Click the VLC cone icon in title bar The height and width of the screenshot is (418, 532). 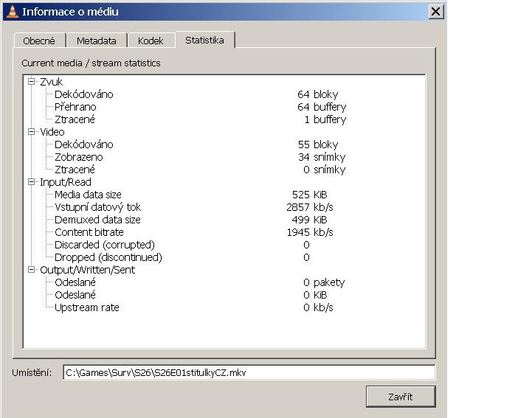(x=12, y=12)
